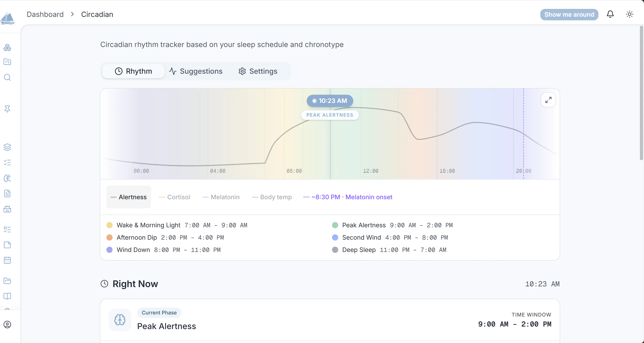
Task: Open the document lines sidebar icon
Action: 7,194
